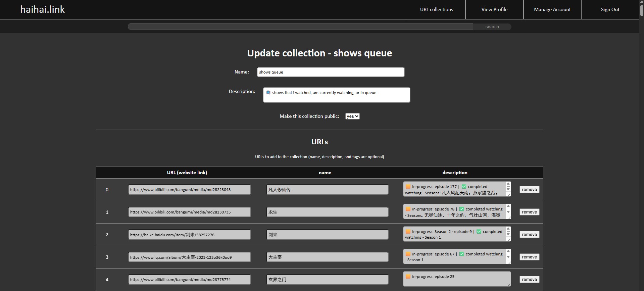
Task: Remove row 1 永生 entry
Action: [529, 212]
